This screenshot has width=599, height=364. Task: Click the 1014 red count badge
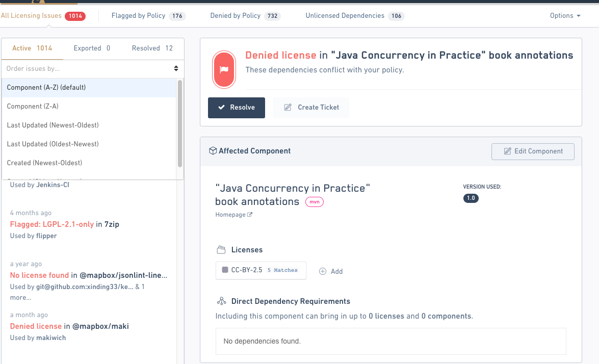(75, 16)
